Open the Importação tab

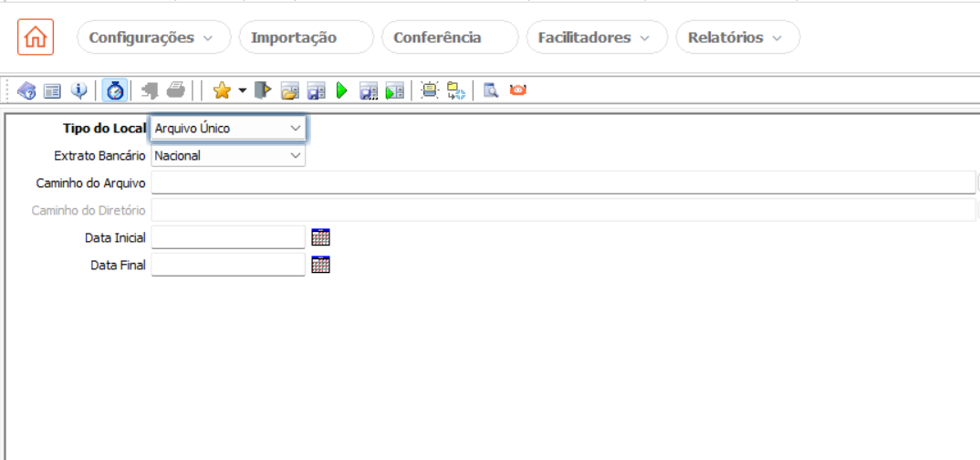point(306,37)
